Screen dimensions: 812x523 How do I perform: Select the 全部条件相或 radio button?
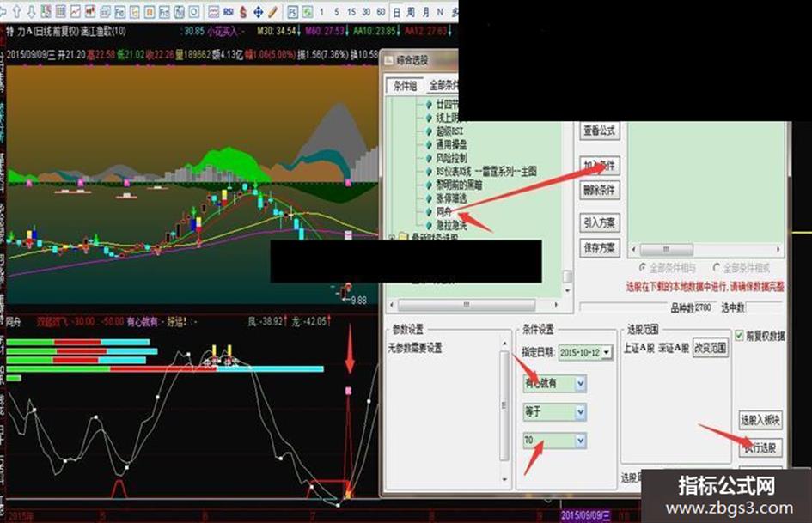click(x=717, y=267)
